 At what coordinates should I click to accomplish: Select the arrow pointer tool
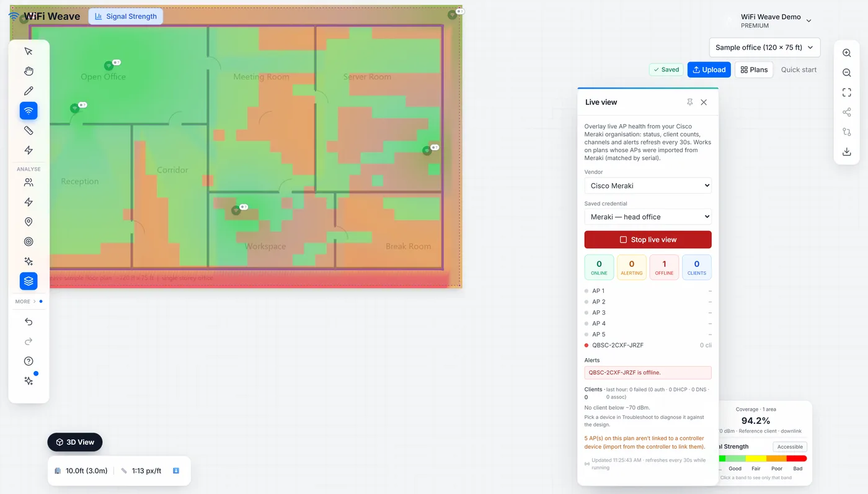click(x=29, y=52)
